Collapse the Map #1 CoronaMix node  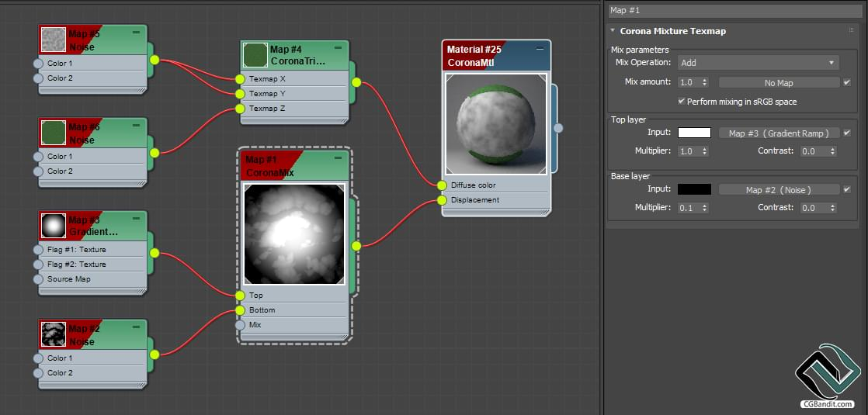pyautogui.click(x=338, y=158)
